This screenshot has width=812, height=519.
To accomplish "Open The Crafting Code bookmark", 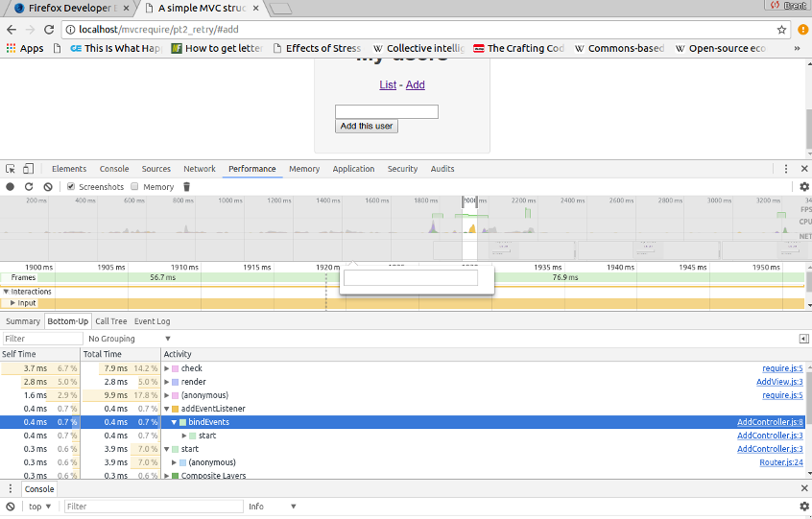I will pos(519,48).
